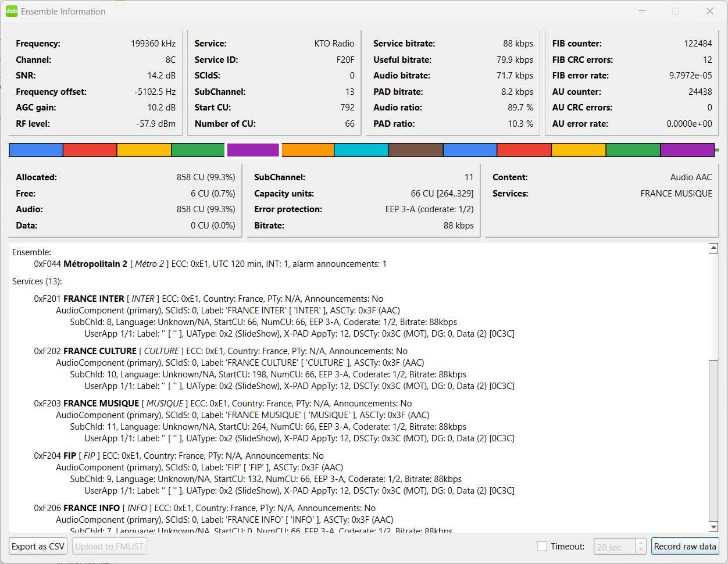Screen dimensions: 728x564
Task: Click the Audio ratio value 89.7 %
Action: 520,108
